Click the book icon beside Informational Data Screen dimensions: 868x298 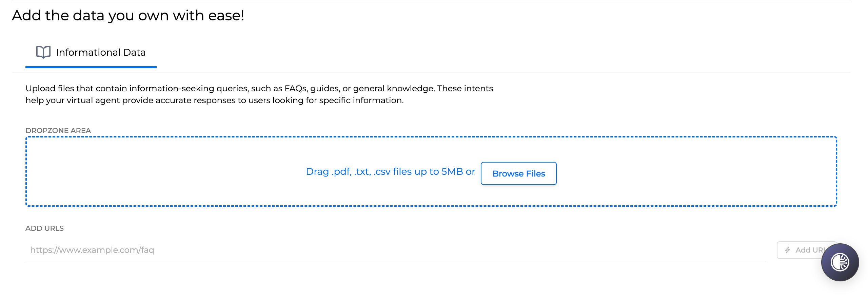click(43, 52)
